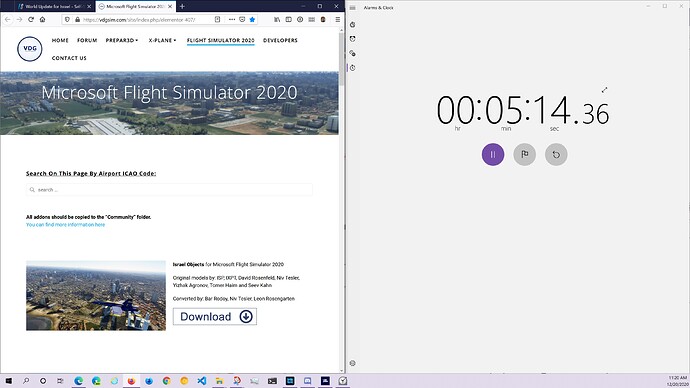Open the Windows Start menu

tap(8, 381)
